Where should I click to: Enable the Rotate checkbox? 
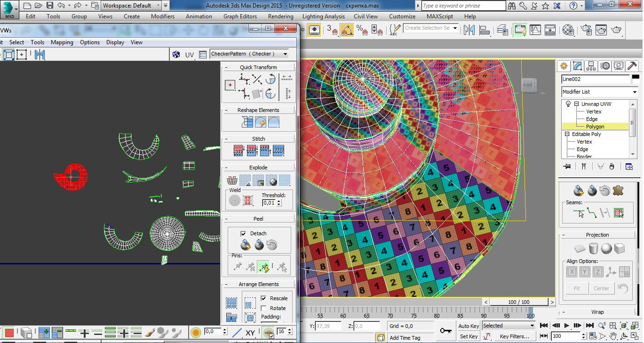[x=263, y=308]
